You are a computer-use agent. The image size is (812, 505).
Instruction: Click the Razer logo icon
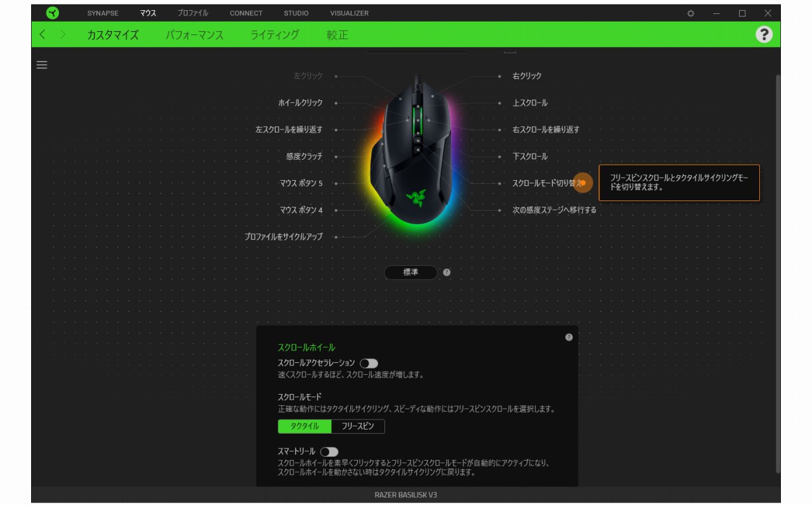point(53,13)
